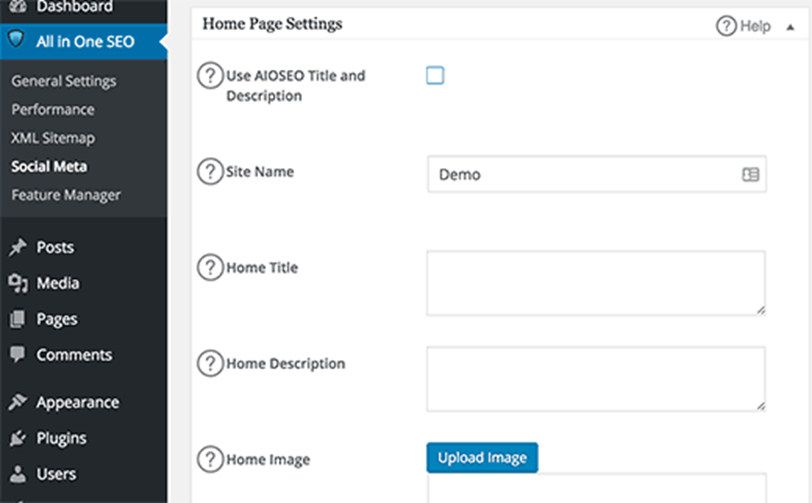Screen dimensions: 812x503
Task: Click help icon beside Home Title
Action: coord(210,267)
